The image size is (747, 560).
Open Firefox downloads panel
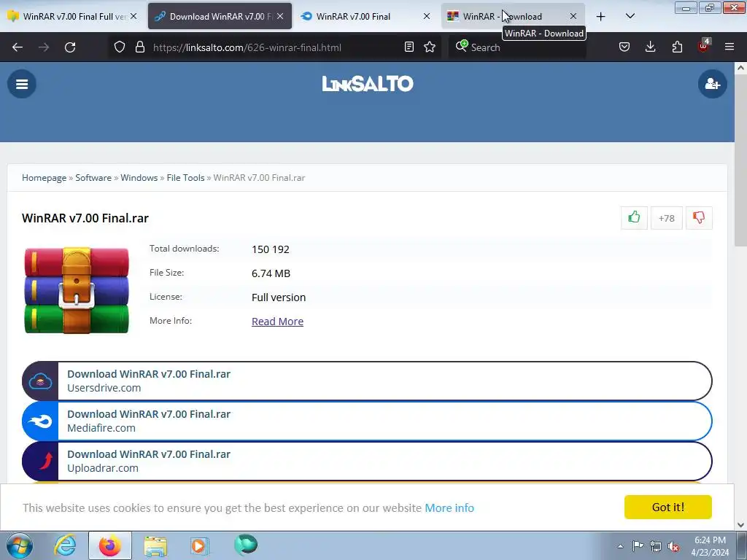tap(650, 47)
